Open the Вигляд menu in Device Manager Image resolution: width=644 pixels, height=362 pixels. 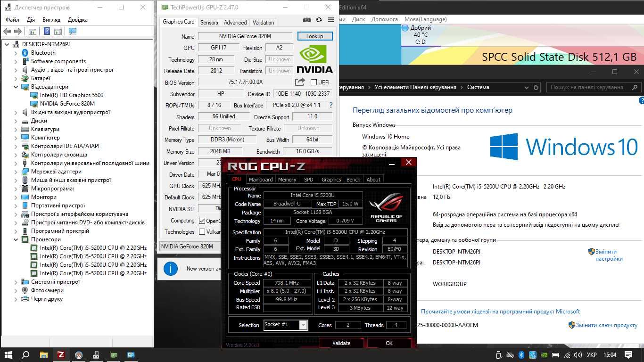[51, 20]
